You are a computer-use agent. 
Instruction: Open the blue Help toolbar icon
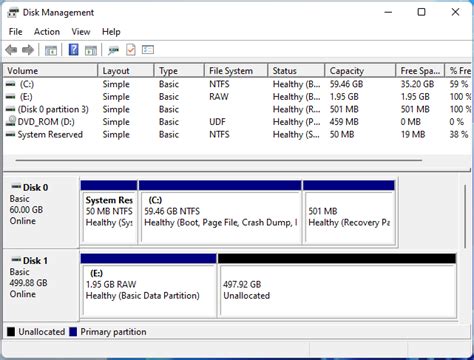tap(73, 50)
